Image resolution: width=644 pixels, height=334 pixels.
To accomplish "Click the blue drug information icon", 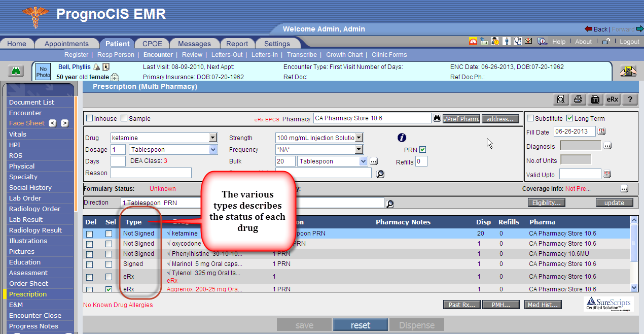I will click(402, 138).
